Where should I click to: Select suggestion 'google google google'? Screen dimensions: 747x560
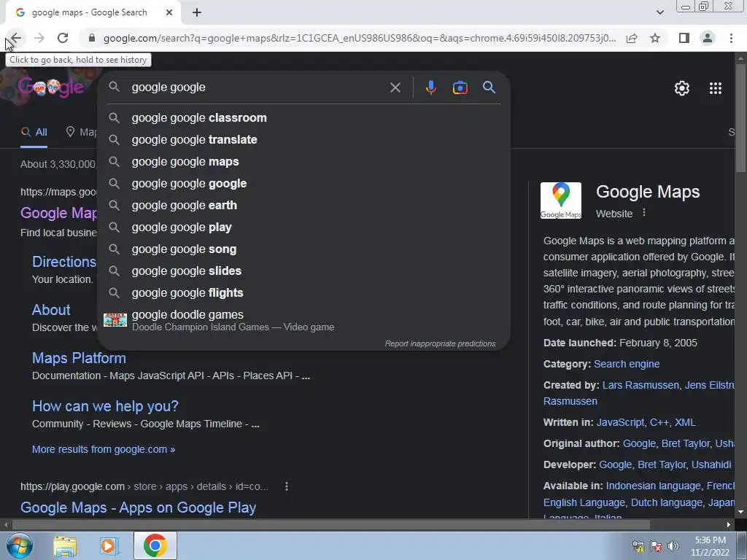tap(304, 183)
